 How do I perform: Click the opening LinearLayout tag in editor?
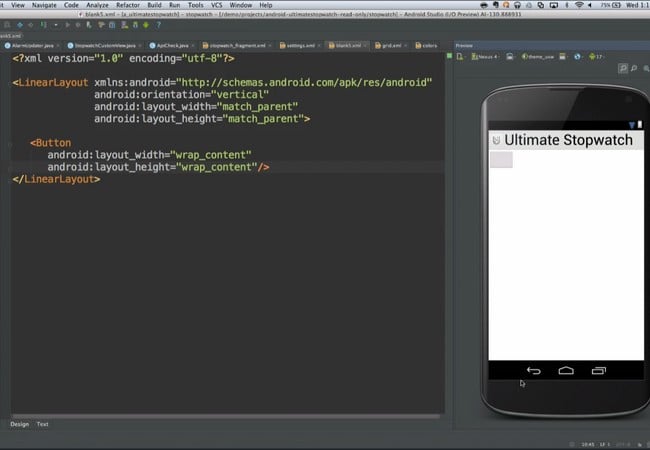click(50, 82)
